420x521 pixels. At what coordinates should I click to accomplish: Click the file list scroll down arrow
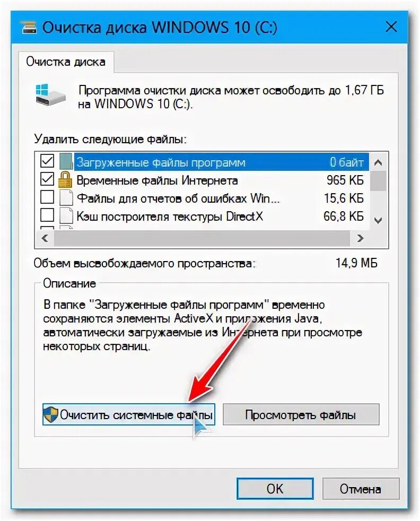(378, 220)
